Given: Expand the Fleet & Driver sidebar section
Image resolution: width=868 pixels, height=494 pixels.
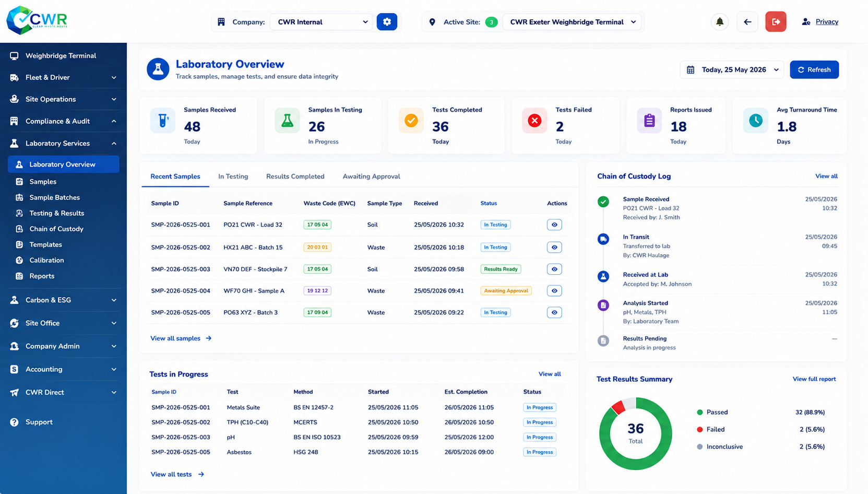Looking at the screenshot, I should [63, 77].
